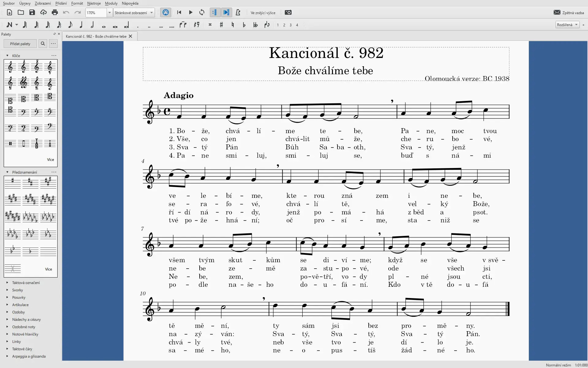Toggle pan score during playback

(226, 13)
